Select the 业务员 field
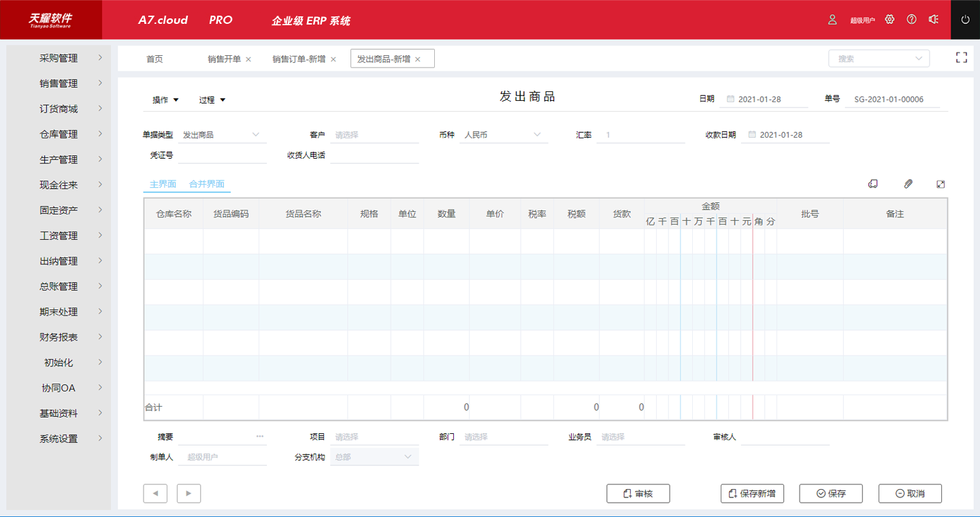The height and width of the screenshot is (517, 980). tap(640, 437)
